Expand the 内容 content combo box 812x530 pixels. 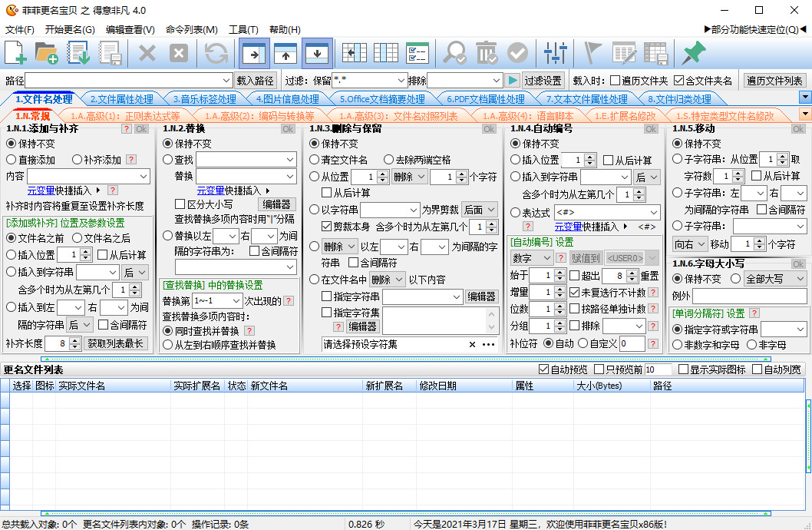144,176
